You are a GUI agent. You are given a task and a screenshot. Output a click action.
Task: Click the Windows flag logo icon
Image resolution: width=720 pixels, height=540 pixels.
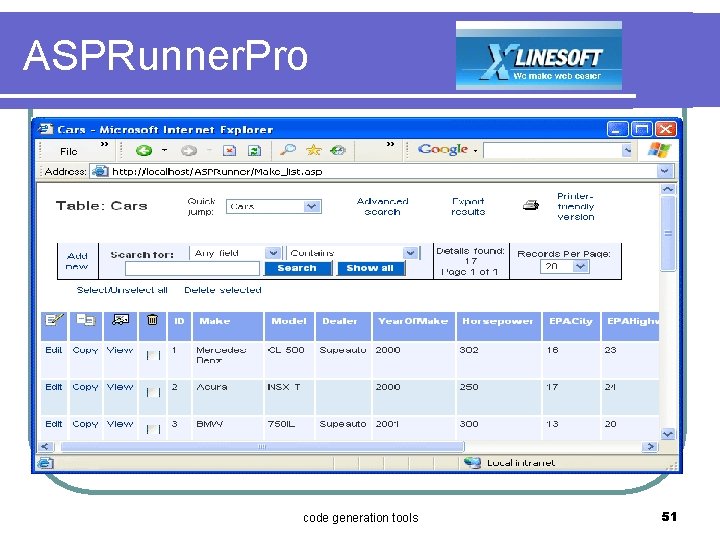[659, 150]
